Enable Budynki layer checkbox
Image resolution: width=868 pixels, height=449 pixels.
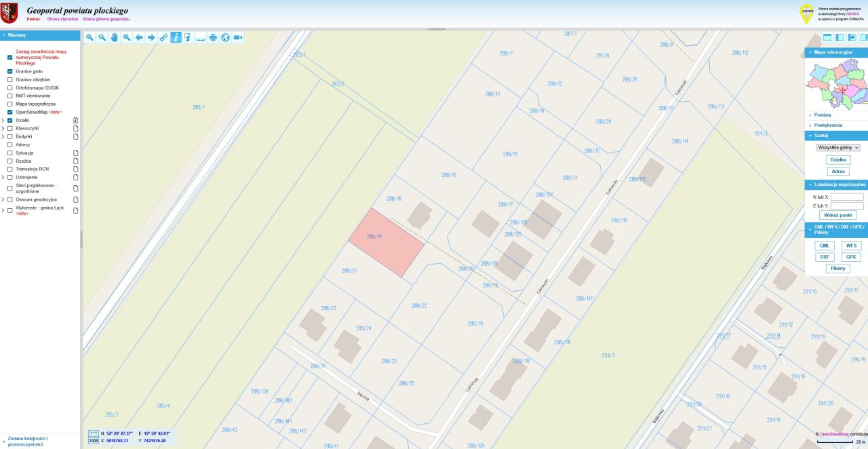[10, 136]
